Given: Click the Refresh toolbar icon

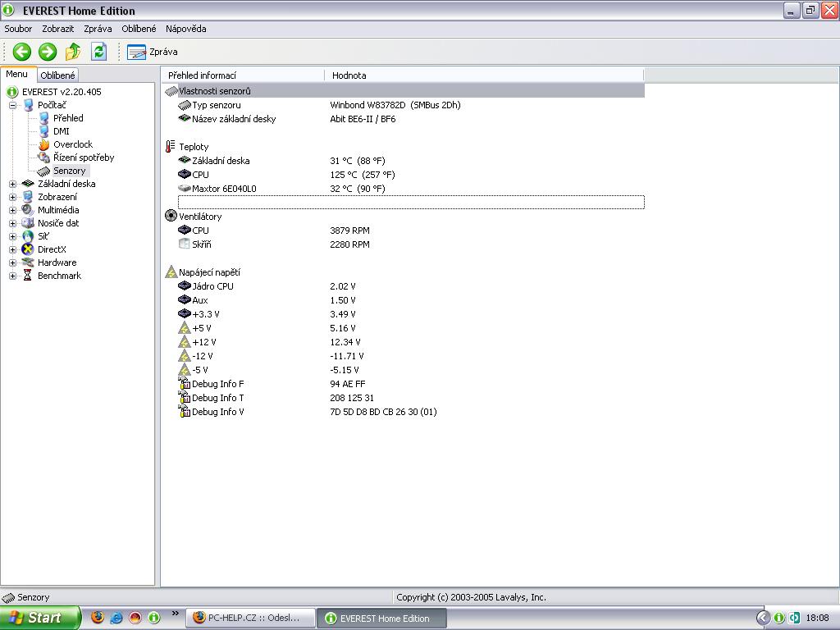Looking at the screenshot, I should point(98,52).
